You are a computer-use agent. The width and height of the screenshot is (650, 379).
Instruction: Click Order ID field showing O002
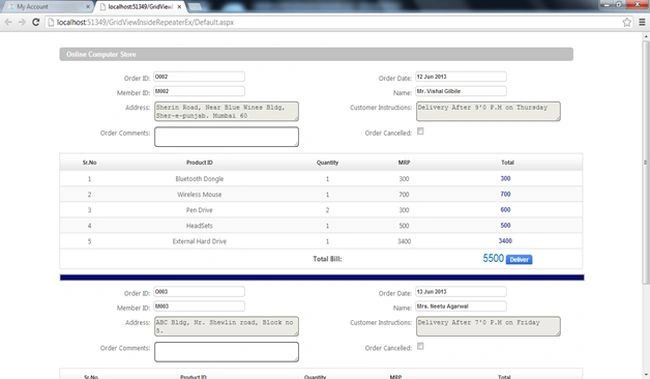pos(199,77)
